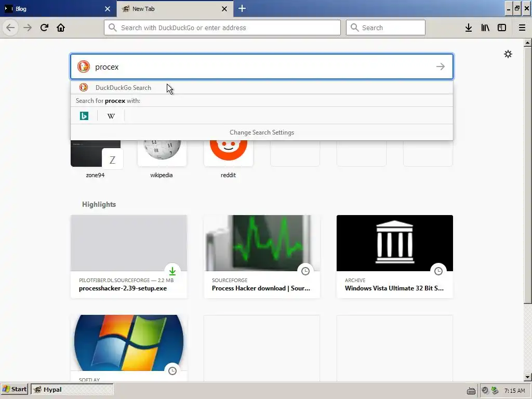The image size is (532, 399).
Task: Open the wikipedia top site tile
Action: click(x=162, y=159)
